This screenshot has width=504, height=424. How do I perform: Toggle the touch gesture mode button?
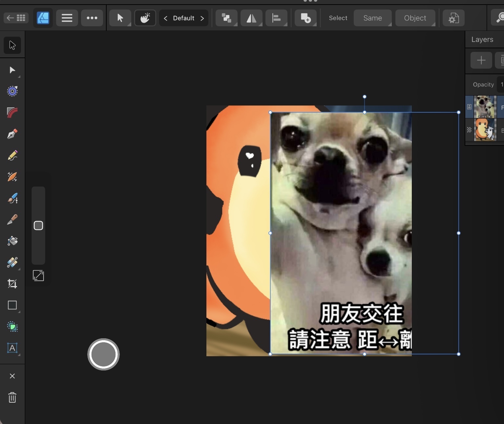coord(145,18)
